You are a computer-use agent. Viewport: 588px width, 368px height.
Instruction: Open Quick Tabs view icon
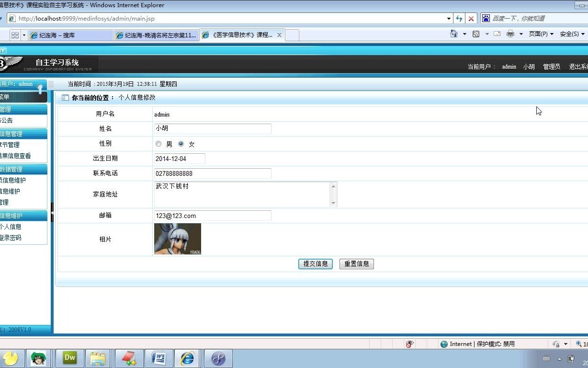[x=16, y=34]
